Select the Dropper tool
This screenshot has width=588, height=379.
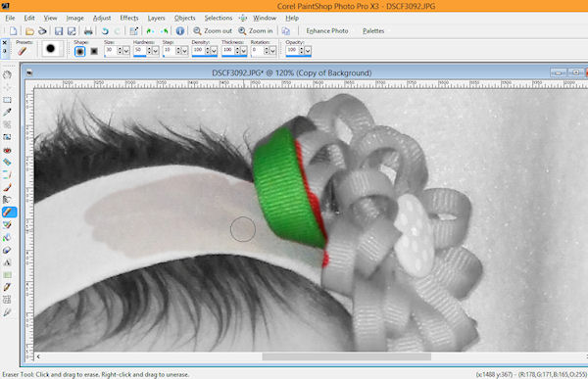point(7,112)
